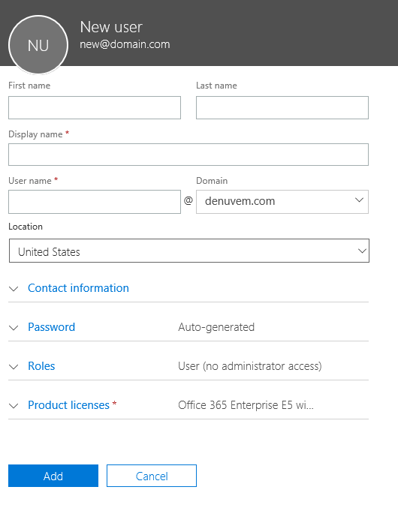Click the chevron beside Product licenses
The image size is (398, 532).
pyautogui.click(x=14, y=406)
